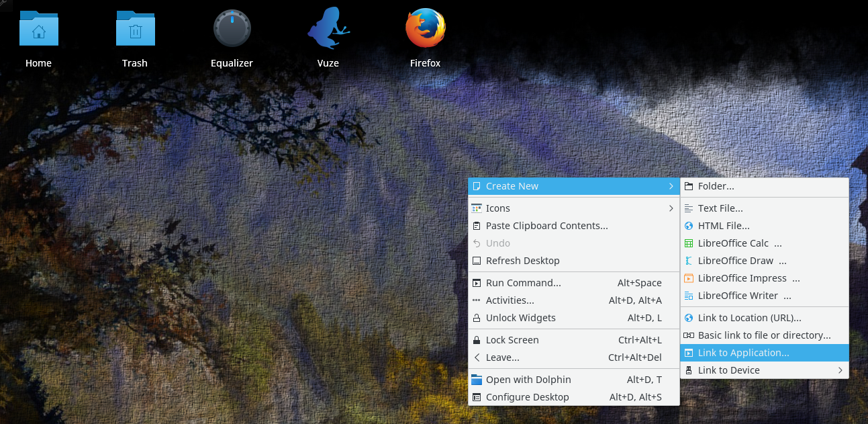Viewport: 868px width, 424px height.
Task: Click the Leave back-arrow icon
Action: 477,357
